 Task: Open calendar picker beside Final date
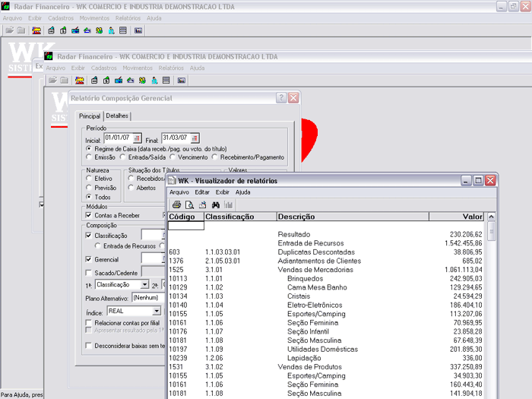coord(194,138)
